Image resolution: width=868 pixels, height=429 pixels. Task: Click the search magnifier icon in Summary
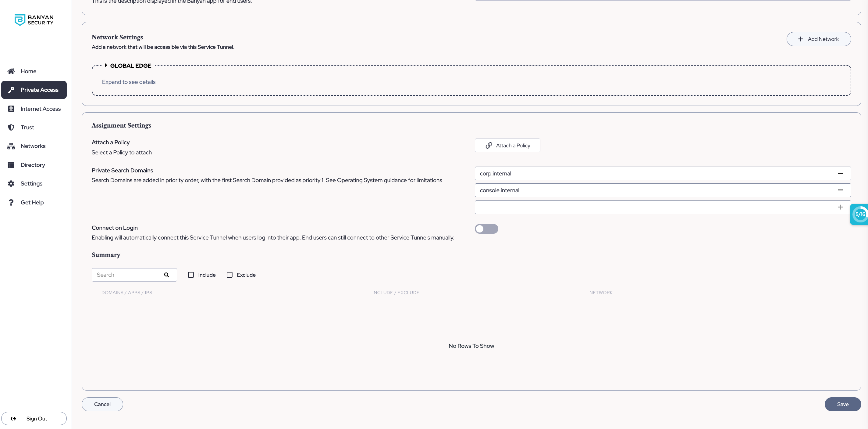(x=166, y=275)
